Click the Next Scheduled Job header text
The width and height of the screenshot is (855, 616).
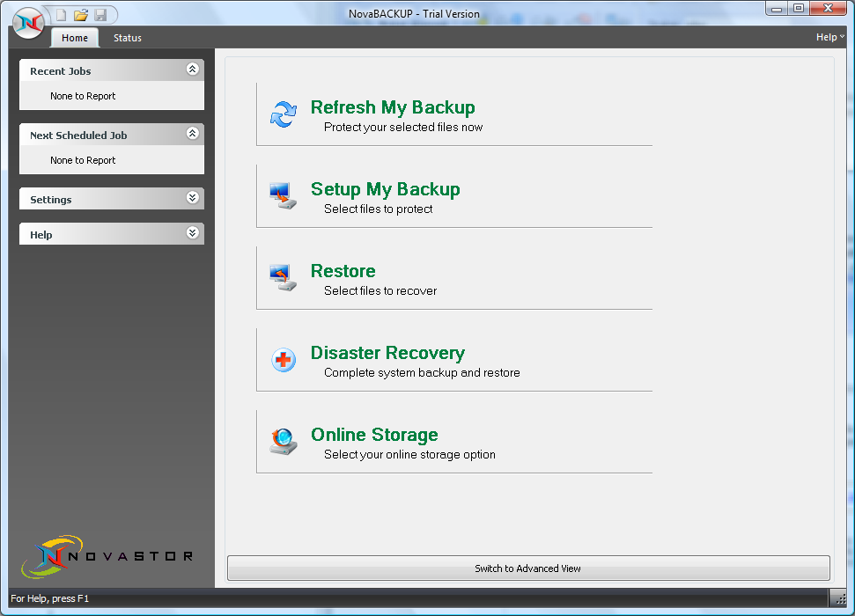coord(78,136)
